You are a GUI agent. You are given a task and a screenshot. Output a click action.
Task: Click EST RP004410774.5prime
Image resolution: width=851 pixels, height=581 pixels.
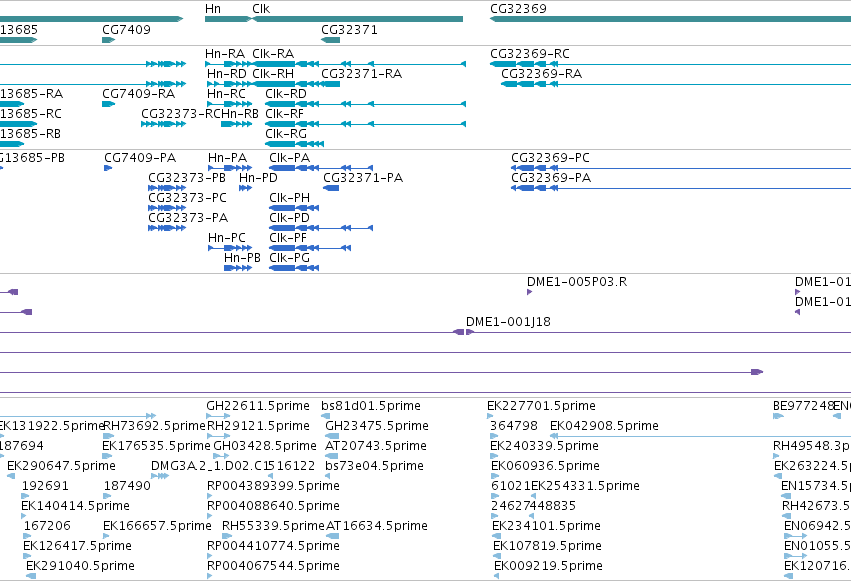[274, 547]
